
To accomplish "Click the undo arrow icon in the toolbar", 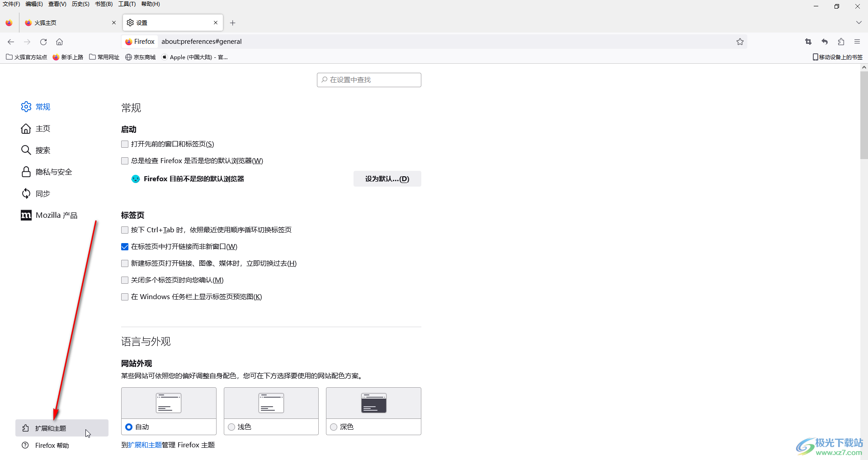I will click(x=825, y=42).
